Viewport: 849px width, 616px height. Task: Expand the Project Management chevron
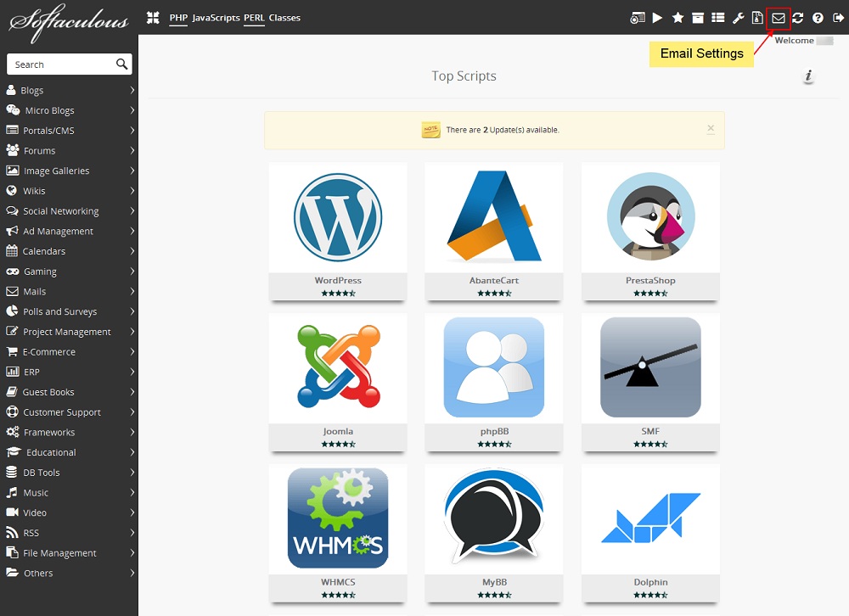tap(132, 331)
